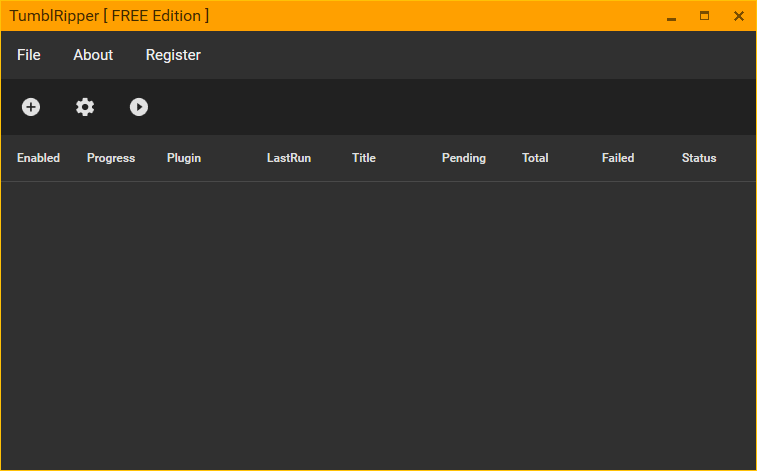
Task: Add a new blog with the plus icon
Action: point(31,107)
